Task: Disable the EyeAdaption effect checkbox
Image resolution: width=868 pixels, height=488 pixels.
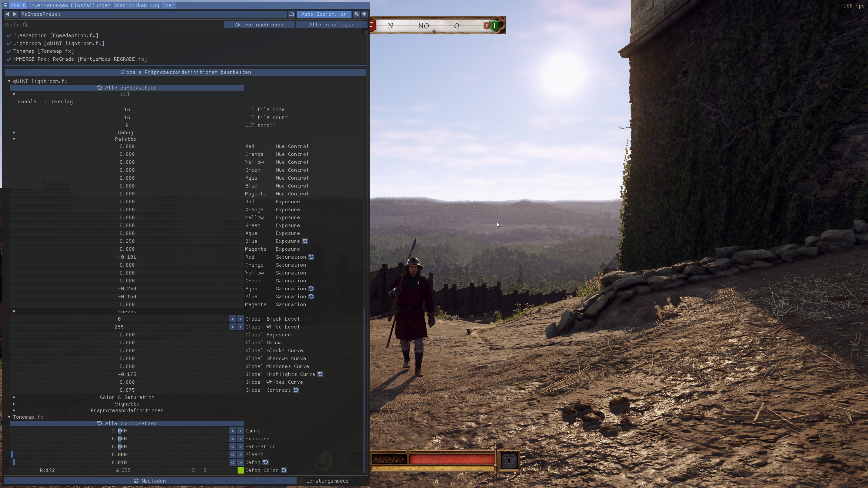Action: [9, 35]
